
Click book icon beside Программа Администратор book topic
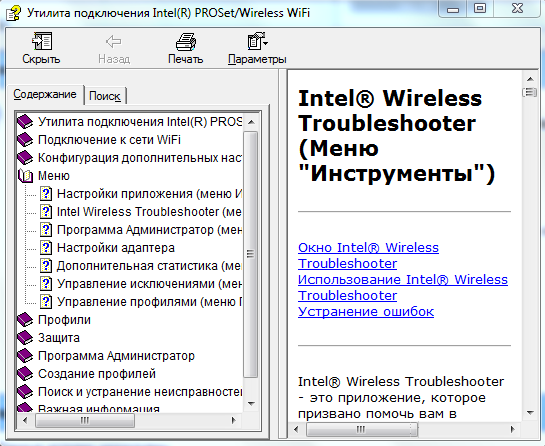[25, 356]
